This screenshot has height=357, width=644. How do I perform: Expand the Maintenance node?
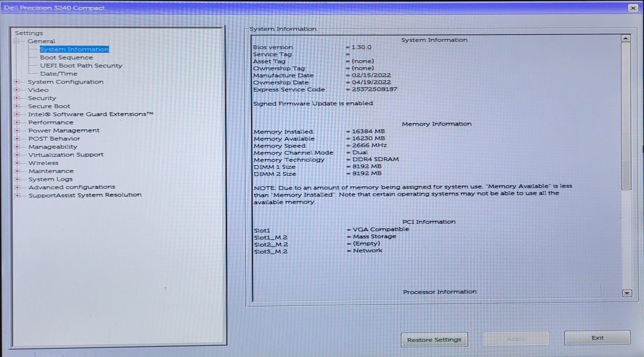click(x=17, y=171)
